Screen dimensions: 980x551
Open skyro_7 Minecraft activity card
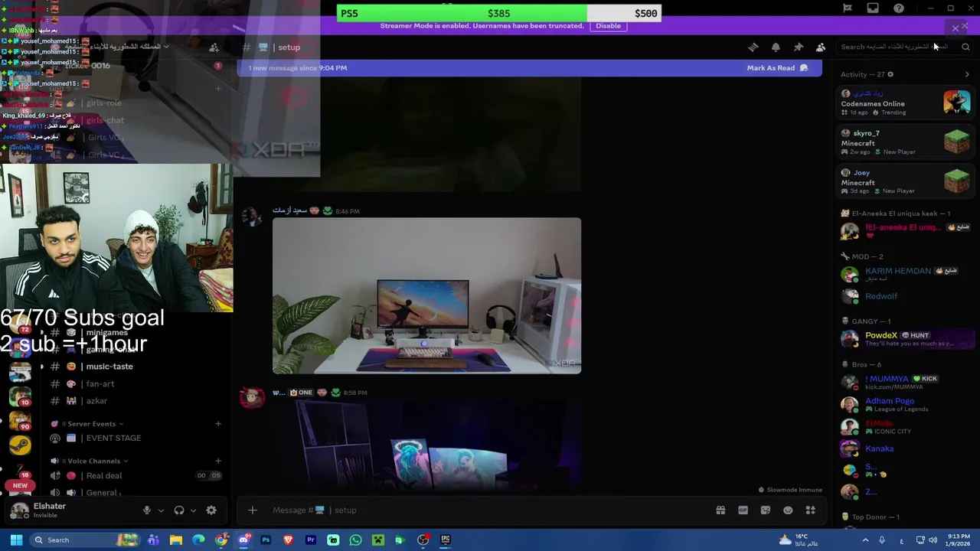[x=905, y=142]
